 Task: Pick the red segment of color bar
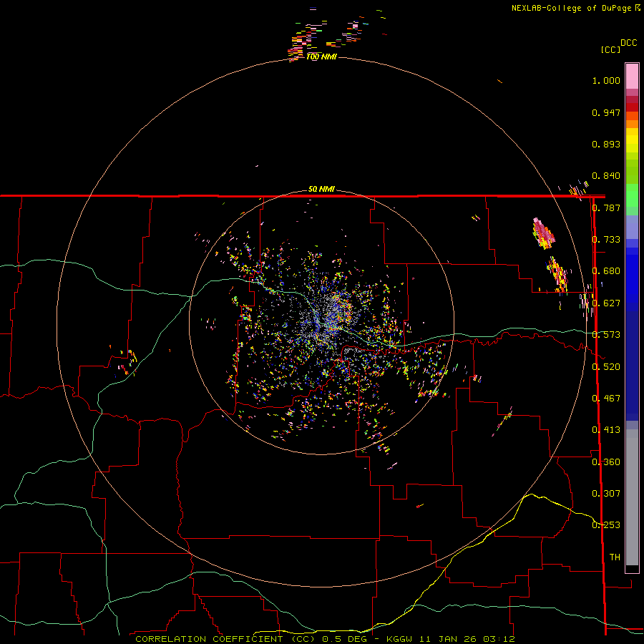click(x=632, y=107)
